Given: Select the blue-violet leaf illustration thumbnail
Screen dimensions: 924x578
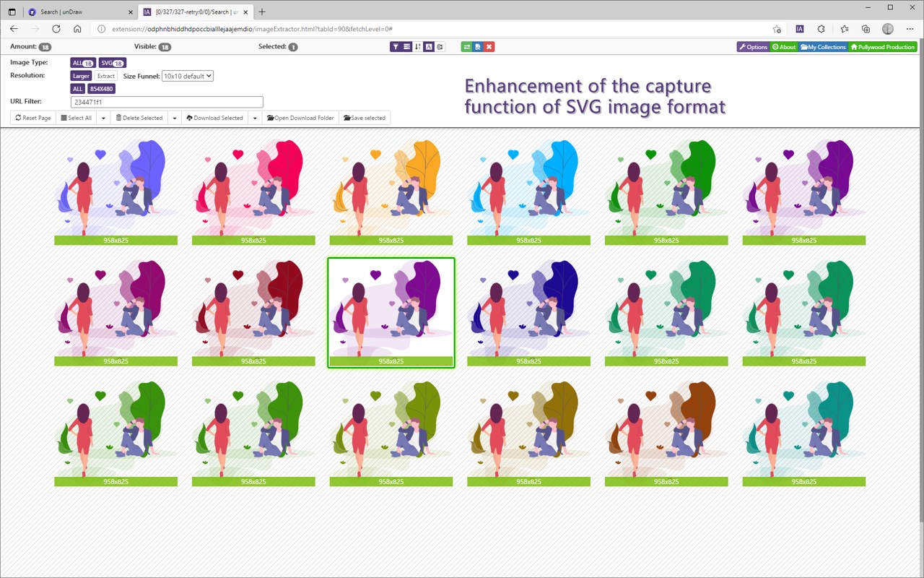Looking at the screenshot, I should (x=115, y=191).
